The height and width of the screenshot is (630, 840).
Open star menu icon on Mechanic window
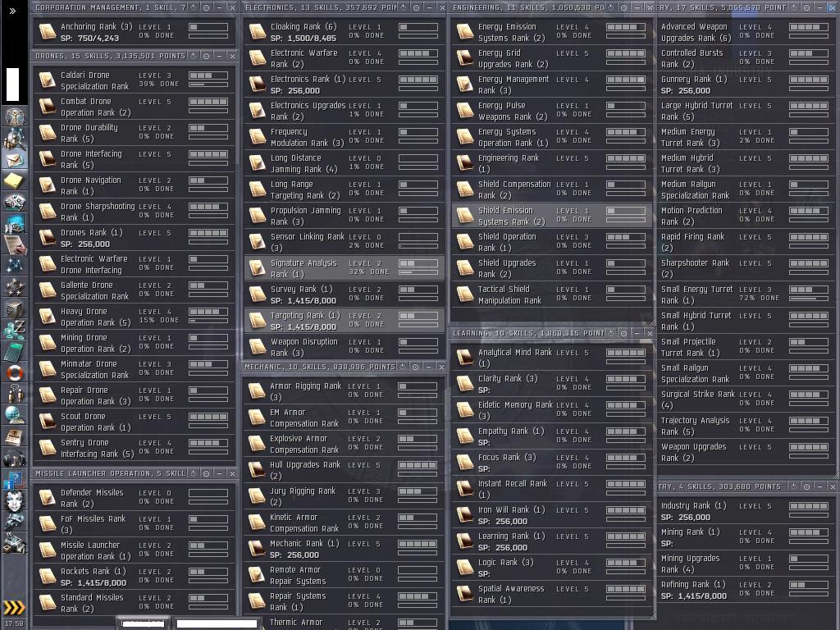(402, 367)
